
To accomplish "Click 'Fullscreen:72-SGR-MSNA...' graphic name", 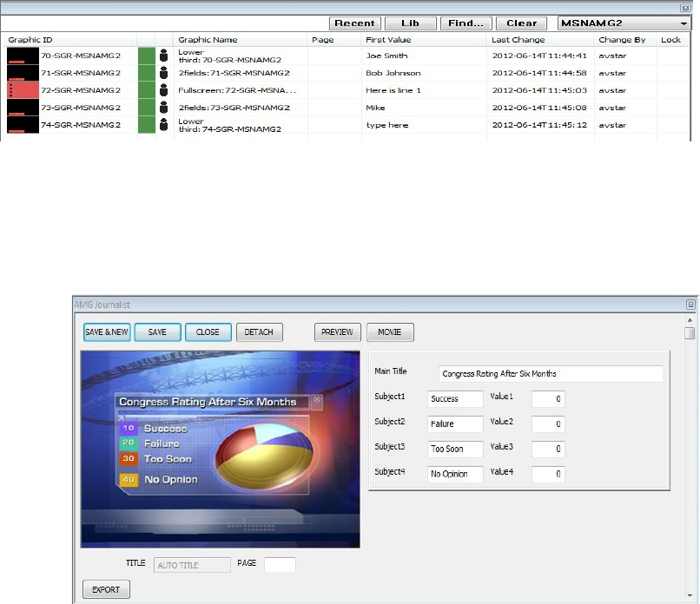I will (237, 90).
